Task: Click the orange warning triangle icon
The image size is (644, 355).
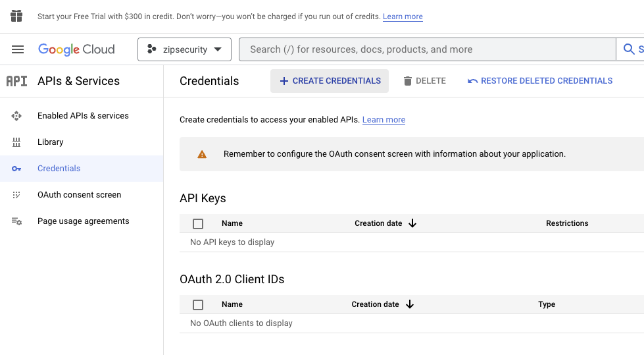Action: point(202,154)
